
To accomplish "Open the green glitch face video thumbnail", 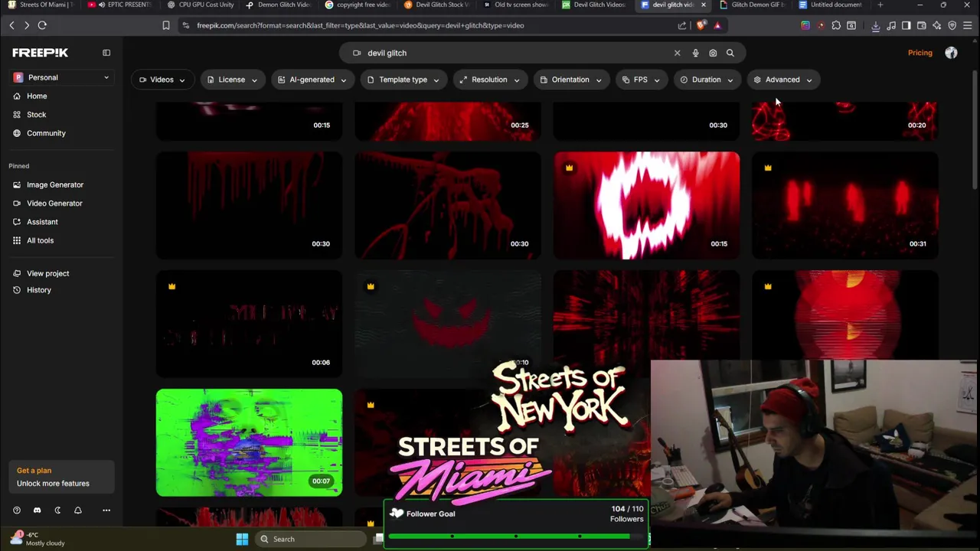I will tap(249, 442).
